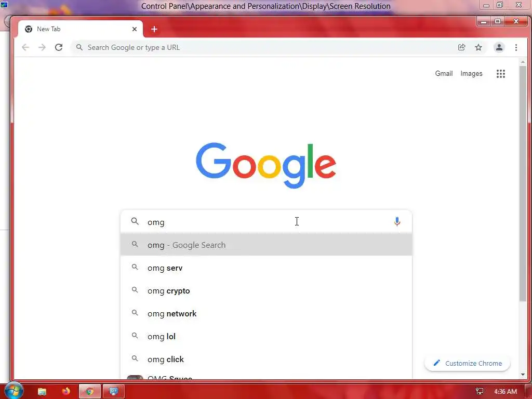532x399 pixels.
Task: Select the New Tab tab
Action: pyautogui.click(x=81, y=29)
